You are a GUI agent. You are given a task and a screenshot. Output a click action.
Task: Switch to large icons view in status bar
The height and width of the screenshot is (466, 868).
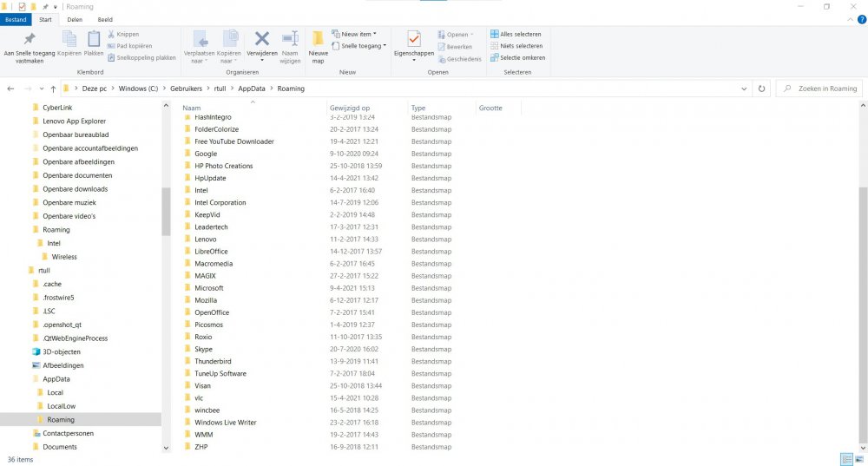(859, 459)
